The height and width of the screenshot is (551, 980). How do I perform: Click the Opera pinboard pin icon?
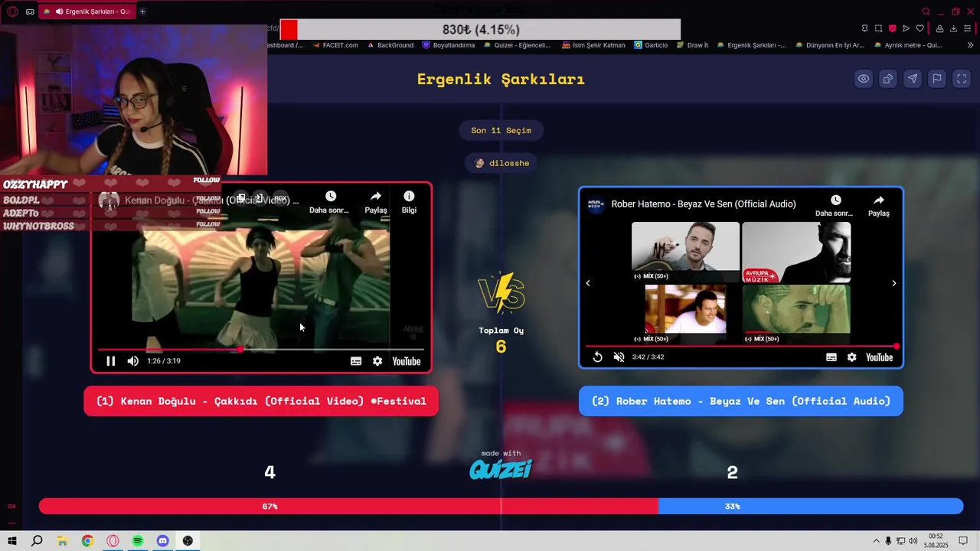[x=864, y=28]
